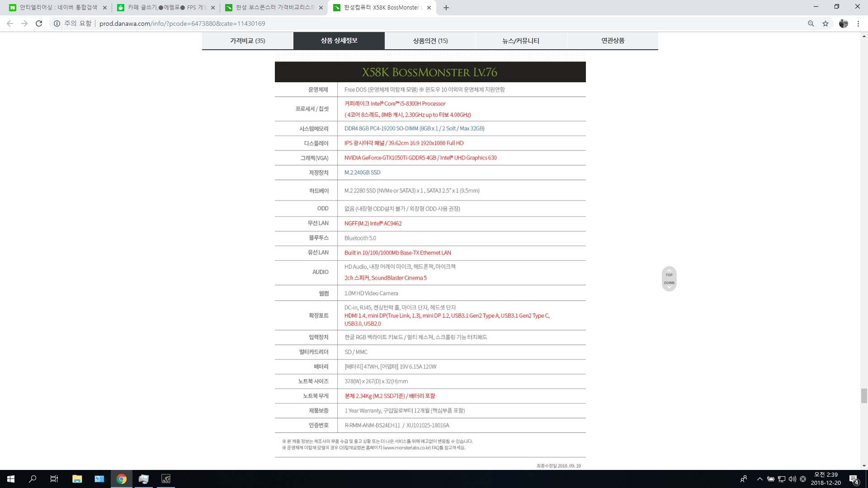
Task: Open the volume speaker tray icon
Action: pyautogui.click(x=793, y=479)
